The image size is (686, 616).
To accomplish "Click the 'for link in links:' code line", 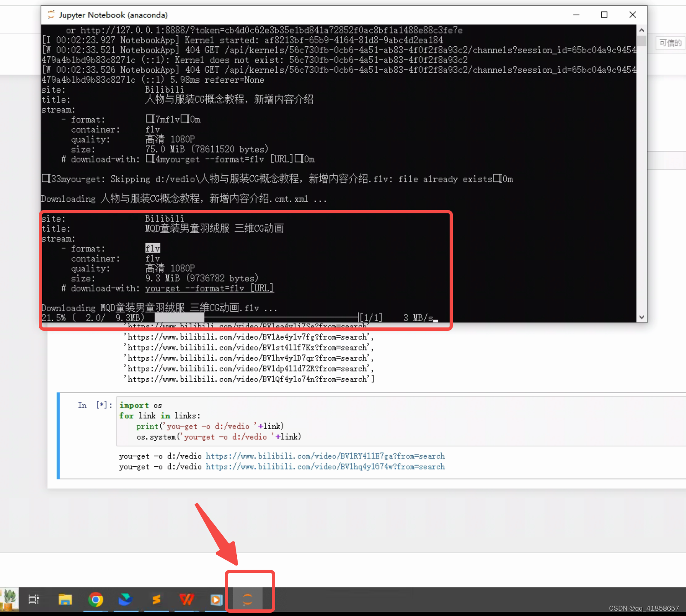I will click(160, 415).
